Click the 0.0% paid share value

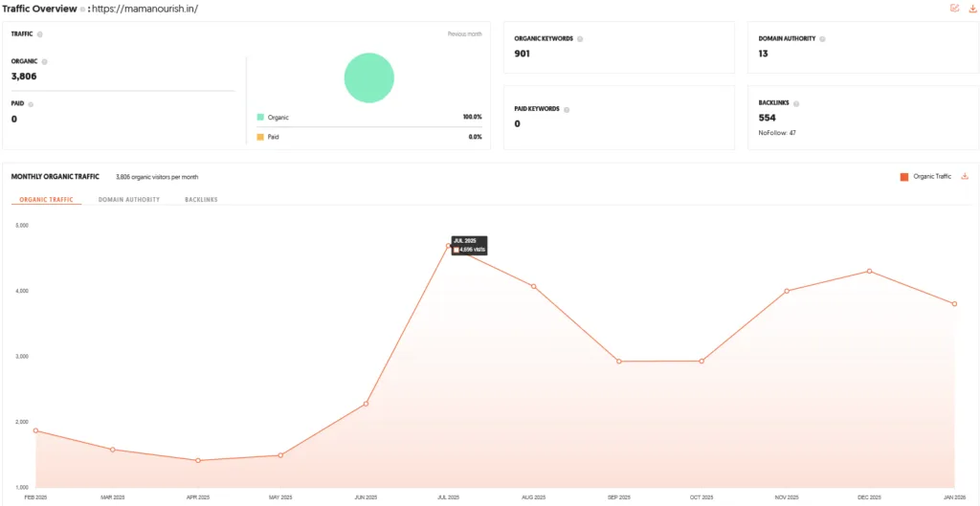tap(475, 137)
